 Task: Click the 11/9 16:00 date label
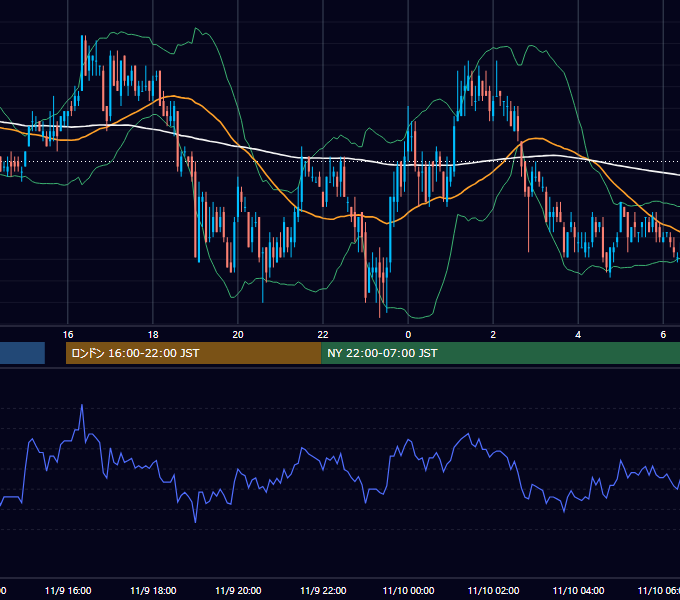point(68,590)
